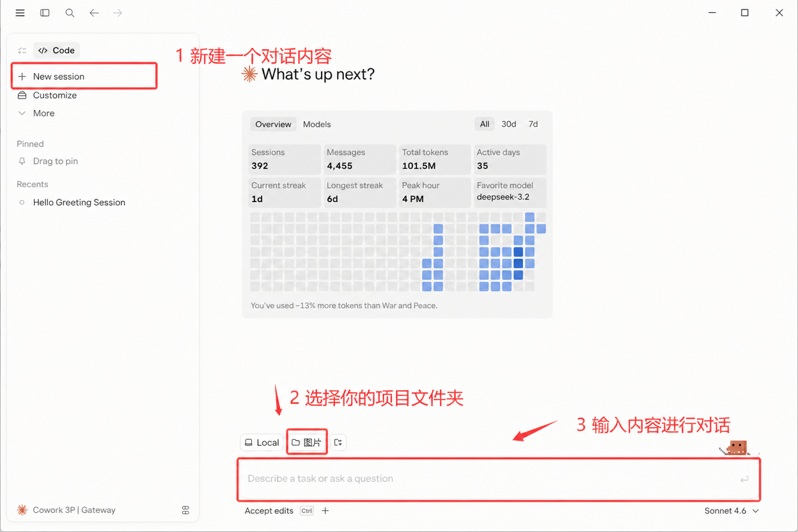The image size is (798, 532).
Task: Click the Total tokens 101.5M card
Action: (435, 159)
